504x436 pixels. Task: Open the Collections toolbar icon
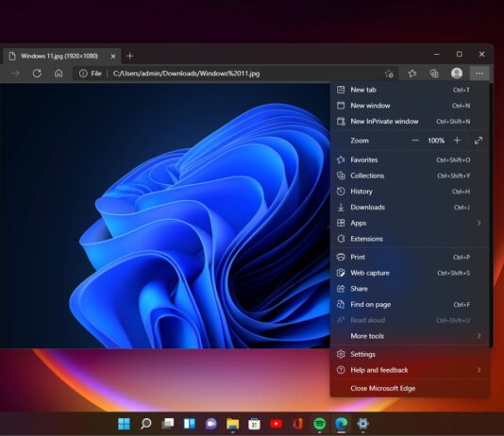click(434, 74)
